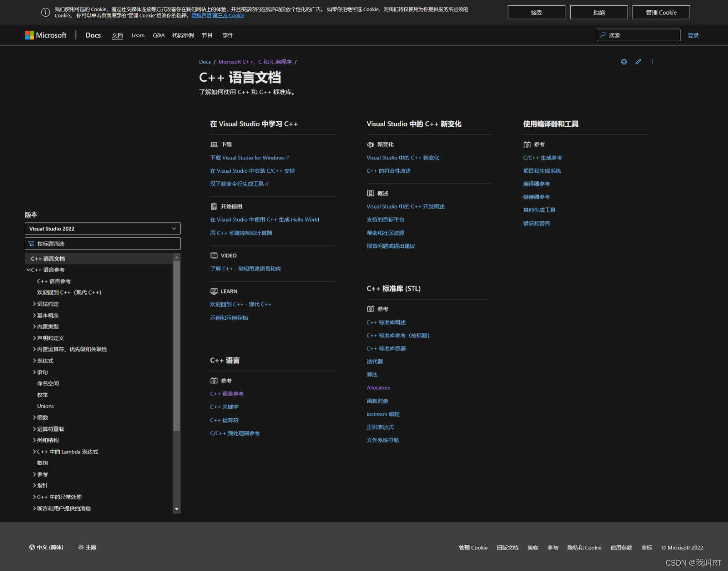Select the Unions tree item
The image size is (728, 571).
[x=45, y=406]
